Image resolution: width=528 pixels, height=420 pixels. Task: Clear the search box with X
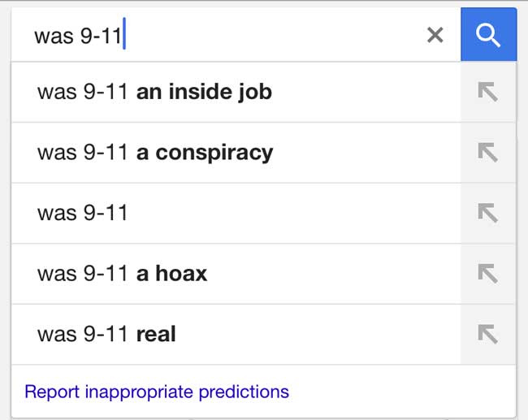435,35
